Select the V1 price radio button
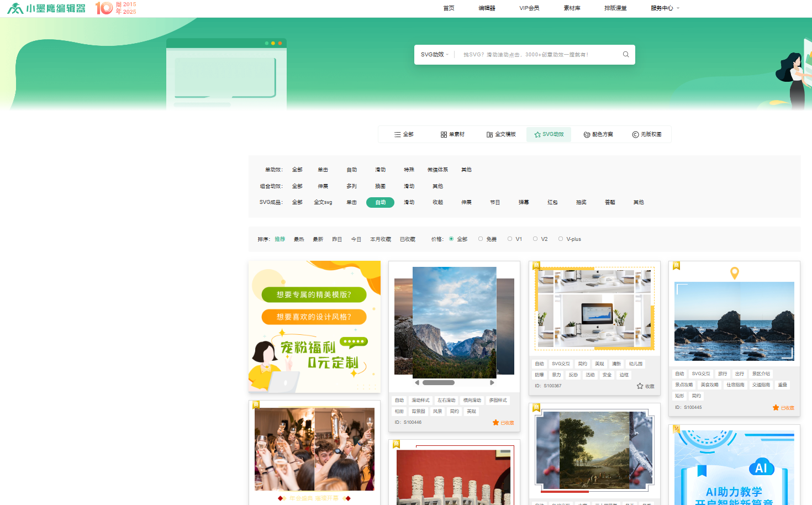This screenshot has height=505, width=812. 510,239
